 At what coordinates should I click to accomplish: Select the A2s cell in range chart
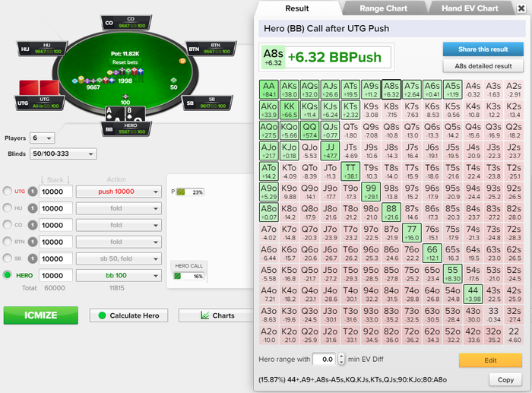click(x=514, y=89)
